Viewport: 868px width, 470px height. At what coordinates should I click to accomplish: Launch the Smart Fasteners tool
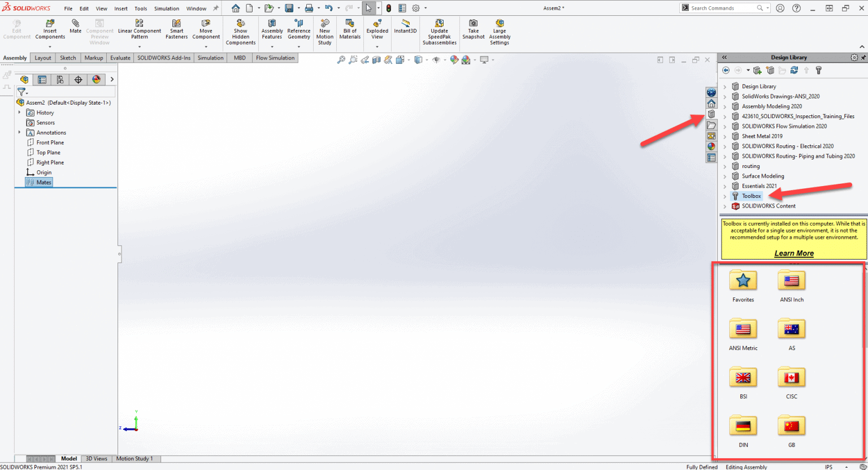pyautogui.click(x=176, y=29)
